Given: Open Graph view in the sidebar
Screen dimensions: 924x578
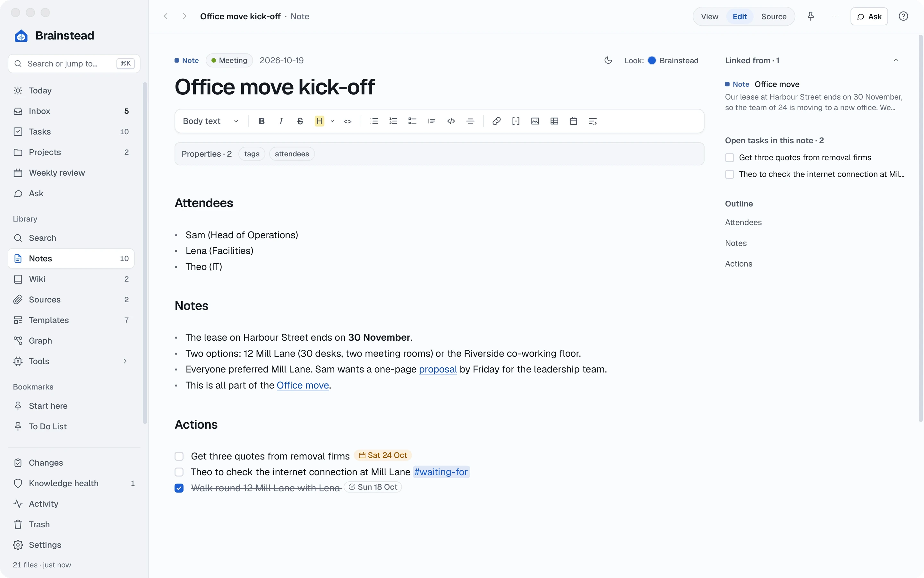Looking at the screenshot, I should (x=71, y=341).
